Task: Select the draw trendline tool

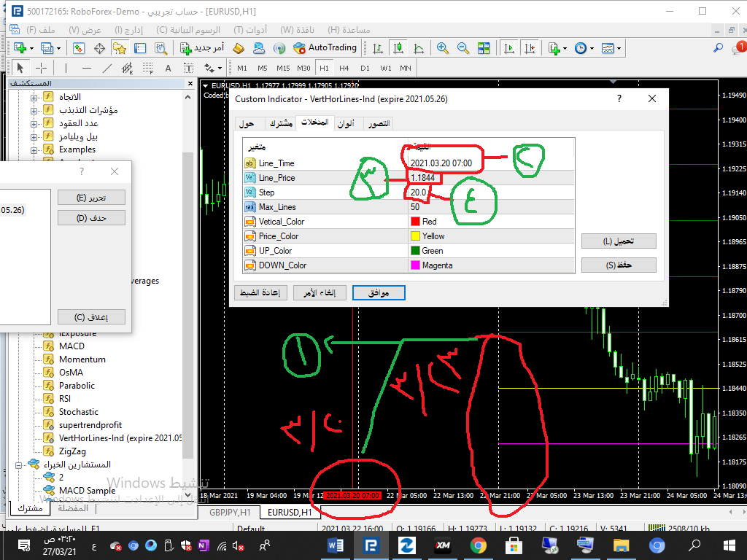Action: click(x=107, y=68)
